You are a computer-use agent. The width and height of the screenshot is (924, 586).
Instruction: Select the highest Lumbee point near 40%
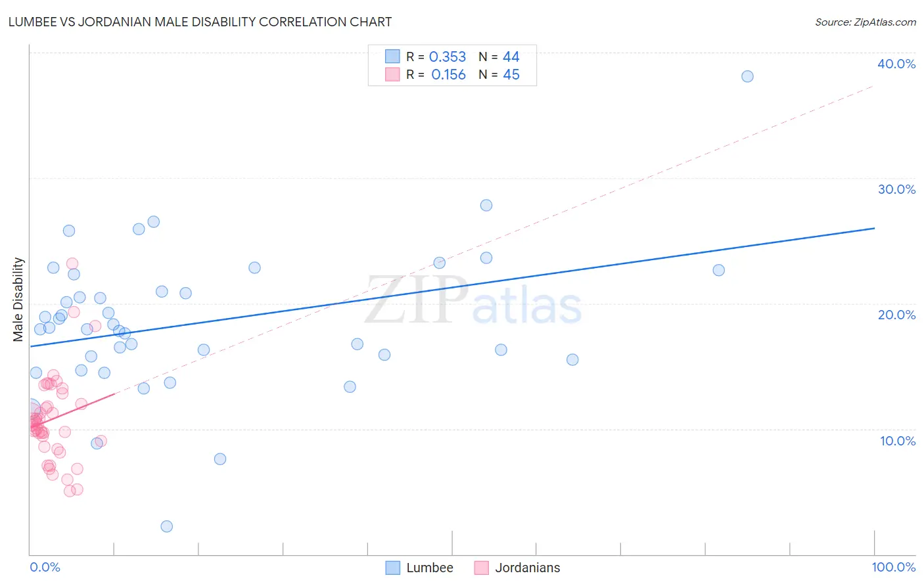click(x=747, y=76)
